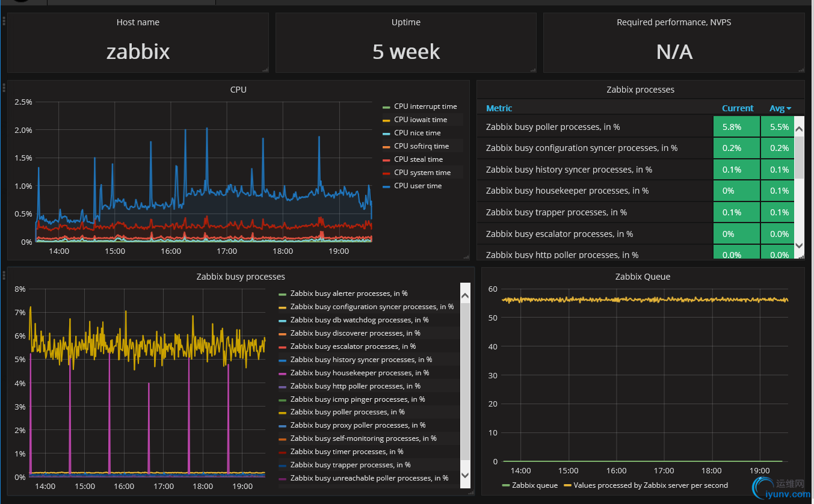Screen dimensions: 814x504
Task: Sort table by Avg column arrow
Action: (789, 109)
